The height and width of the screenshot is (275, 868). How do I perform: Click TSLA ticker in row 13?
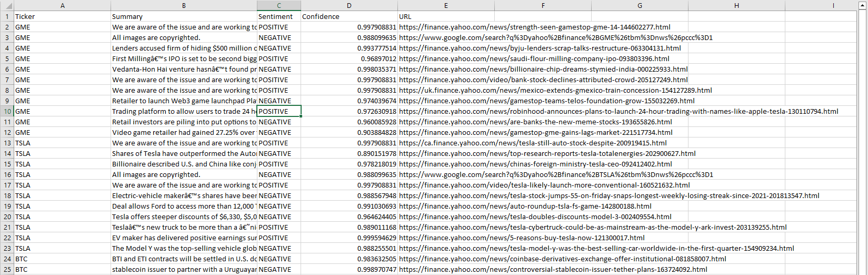click(x=63, y=143)
